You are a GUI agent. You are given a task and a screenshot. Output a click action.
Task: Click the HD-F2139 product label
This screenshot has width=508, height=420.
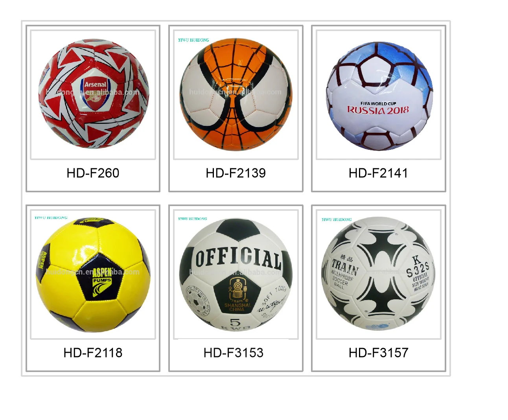pos(236,173)
